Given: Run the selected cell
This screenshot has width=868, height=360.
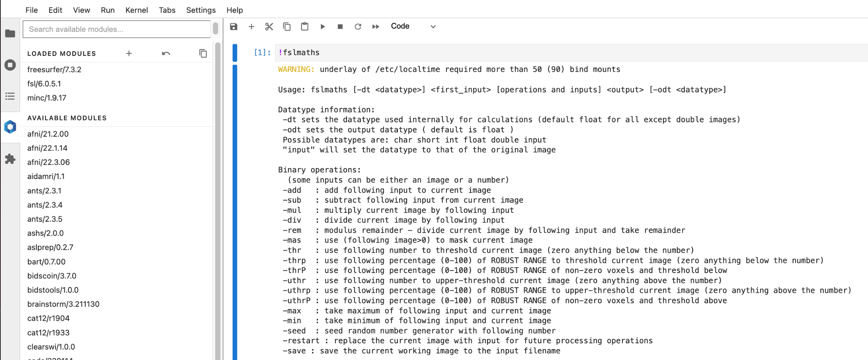Looking at the screenshot, I should (x=323, y=26).
